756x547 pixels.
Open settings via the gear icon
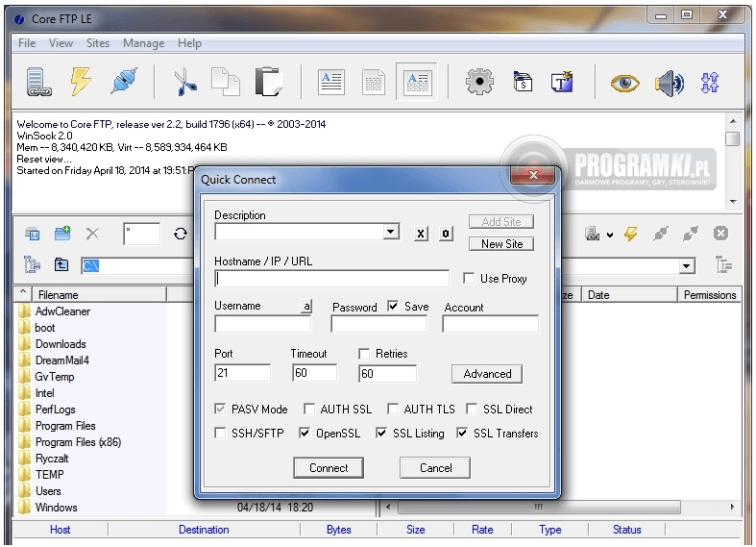click(479, 82)
